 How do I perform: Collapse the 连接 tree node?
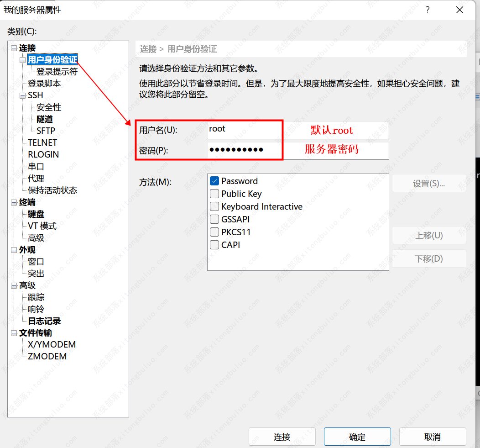[x=14, y=48]
